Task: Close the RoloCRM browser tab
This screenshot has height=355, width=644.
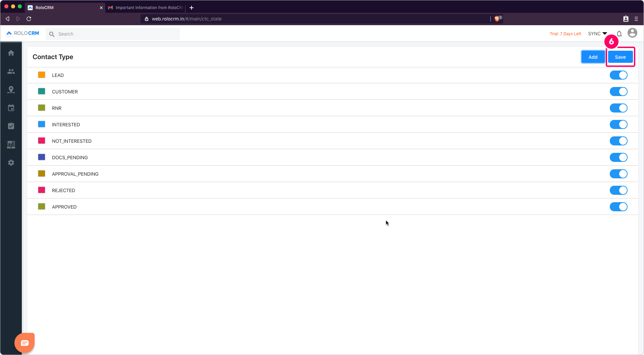Action: pyautogui.click(x=101, y=8)
